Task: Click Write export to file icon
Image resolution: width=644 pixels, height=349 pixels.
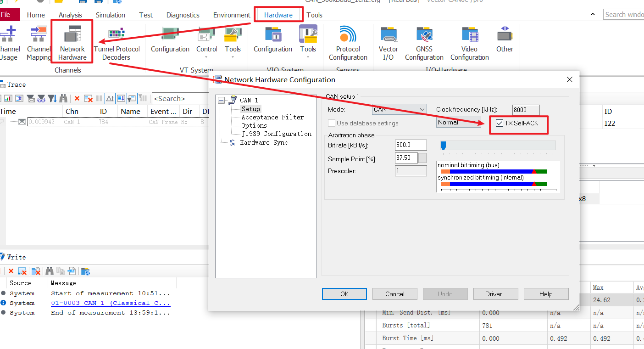Action: 72,271
